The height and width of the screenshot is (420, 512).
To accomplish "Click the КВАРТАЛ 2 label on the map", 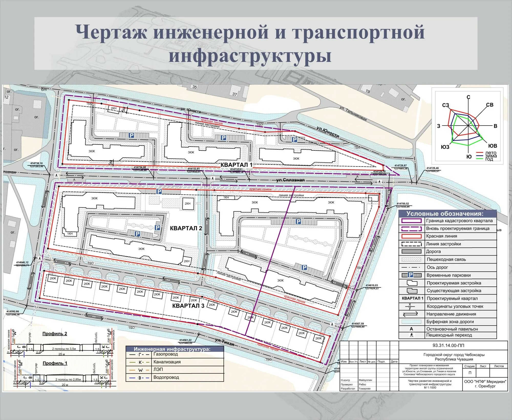I will click(x=186, y=228).
